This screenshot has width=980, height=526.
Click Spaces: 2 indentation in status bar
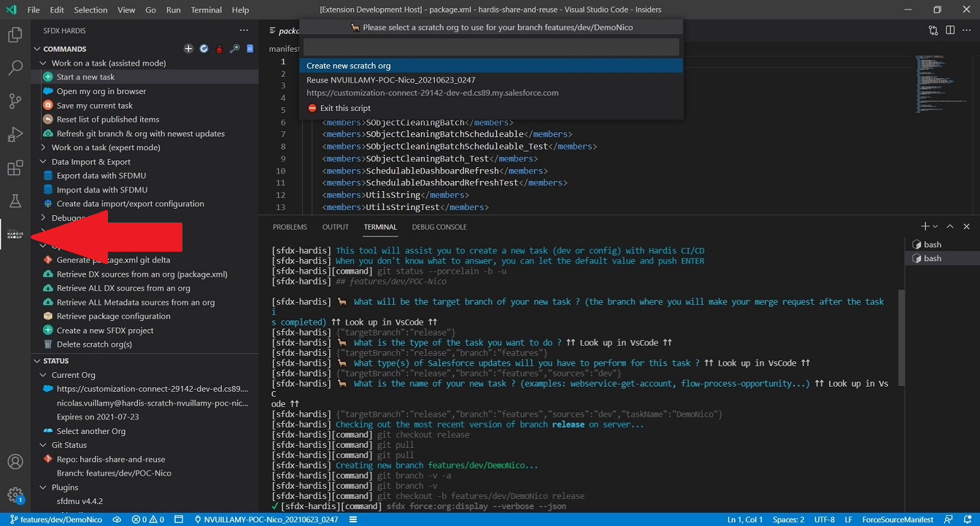point(788,519)
